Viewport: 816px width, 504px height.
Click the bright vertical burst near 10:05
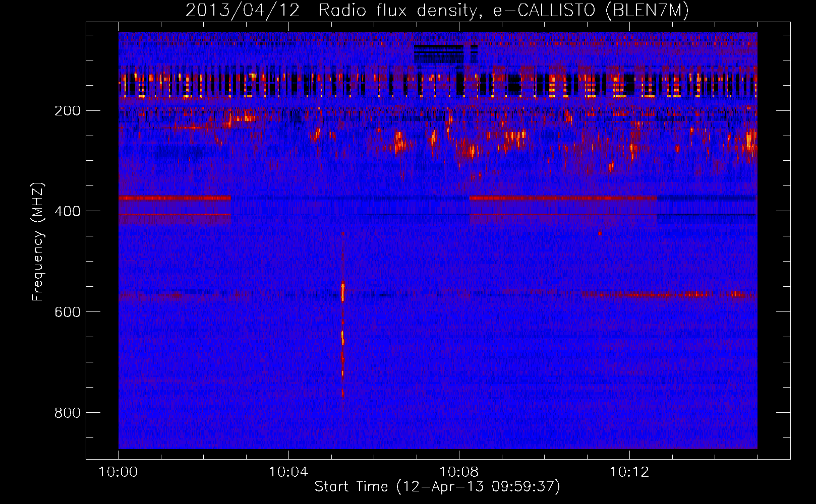pyautogui.click(x=343, y=315)
